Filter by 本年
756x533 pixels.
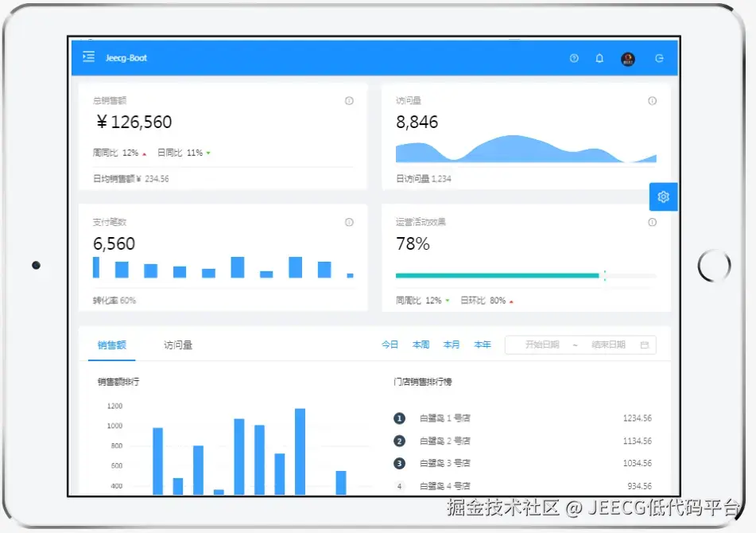483,344
